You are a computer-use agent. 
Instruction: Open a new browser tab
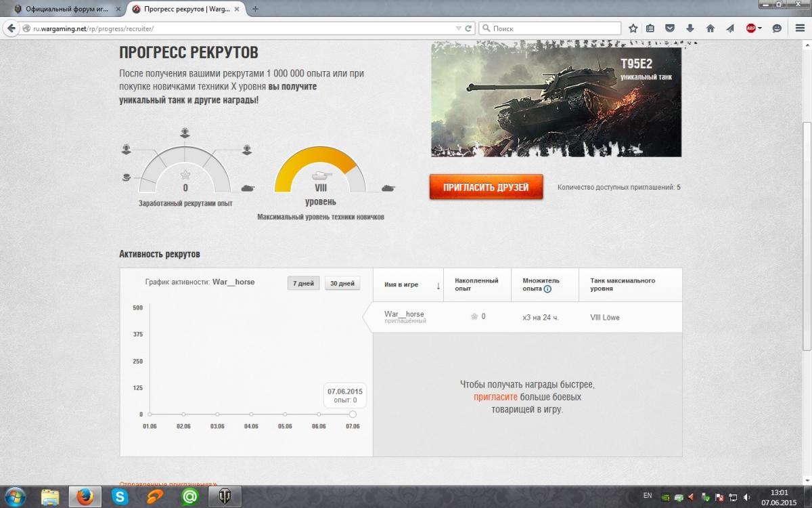[255, 9]
